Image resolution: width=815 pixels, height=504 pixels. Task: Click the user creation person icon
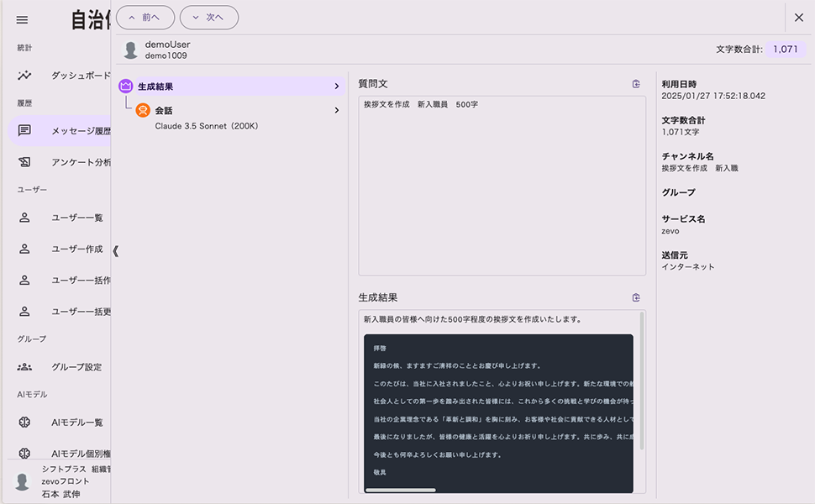(x=24, y=249)
